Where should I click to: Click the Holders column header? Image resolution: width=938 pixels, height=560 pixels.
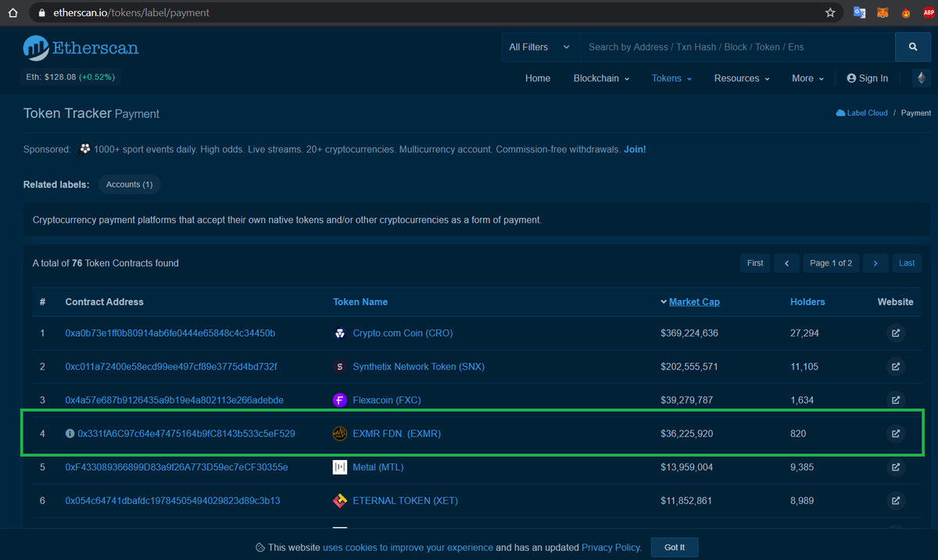pos(807,302)
